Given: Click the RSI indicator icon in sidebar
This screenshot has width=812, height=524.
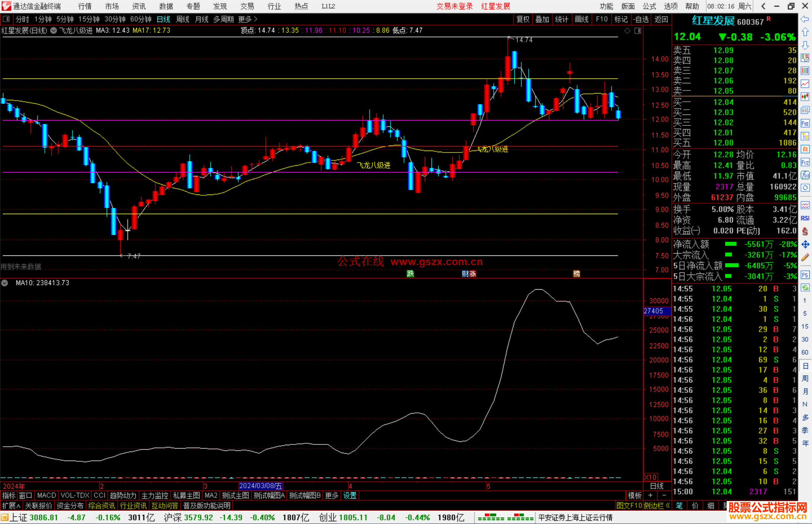Looking at the screenshot, I should (805, 218).
